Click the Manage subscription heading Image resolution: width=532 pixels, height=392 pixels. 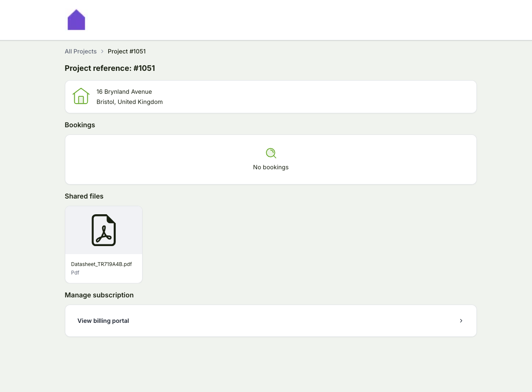click(99, 295)
